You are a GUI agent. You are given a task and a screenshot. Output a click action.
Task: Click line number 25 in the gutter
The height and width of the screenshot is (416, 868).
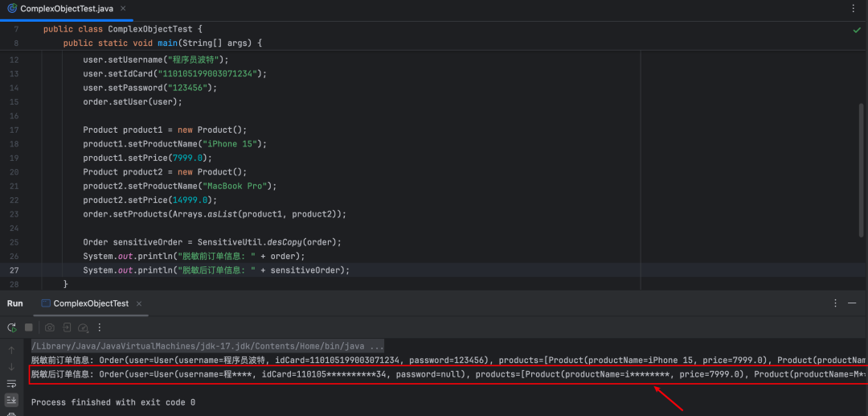point(14,242)
